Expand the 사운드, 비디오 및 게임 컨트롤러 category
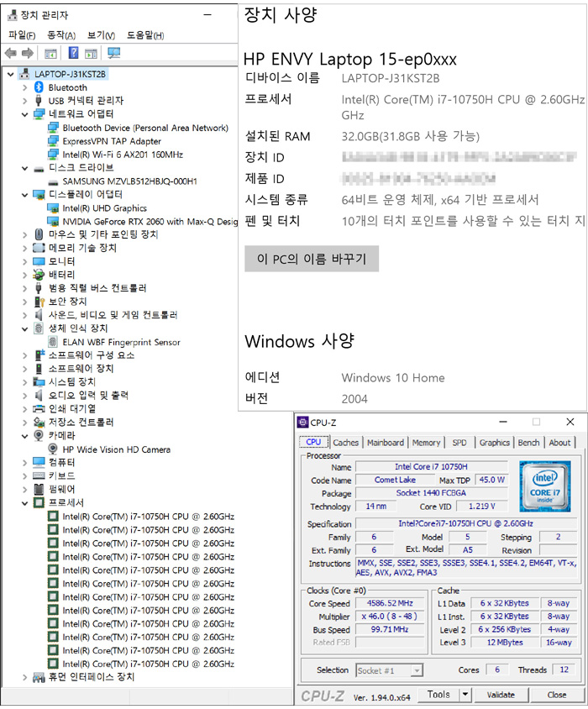 [x=25, y=315]
